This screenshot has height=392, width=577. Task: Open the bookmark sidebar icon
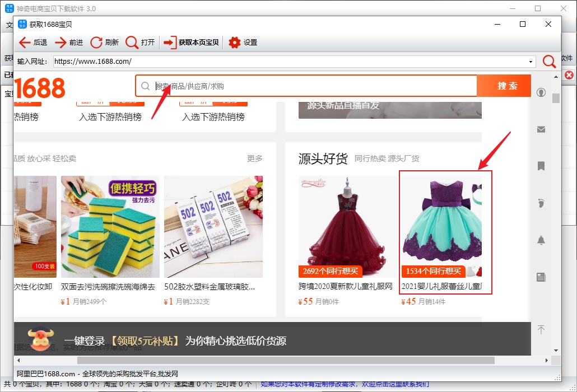tap(541, 166)
